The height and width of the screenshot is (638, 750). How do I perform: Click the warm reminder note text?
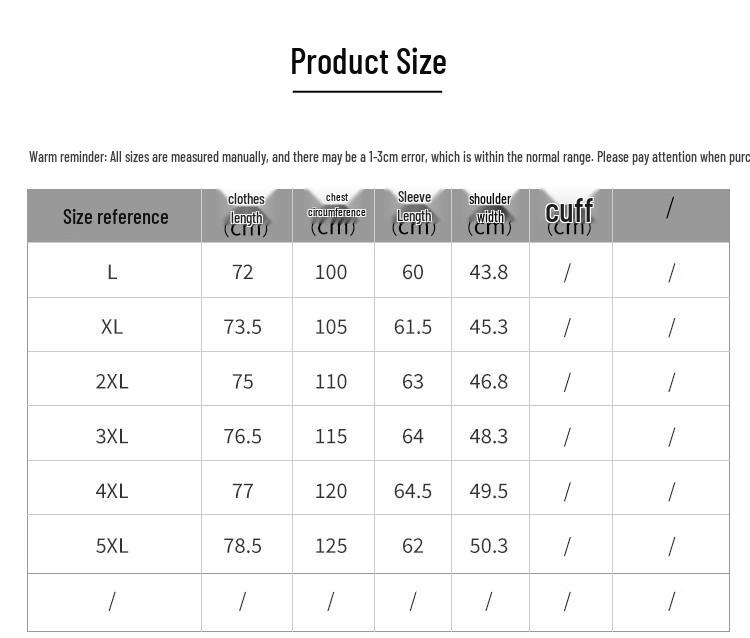pos(389,157)
